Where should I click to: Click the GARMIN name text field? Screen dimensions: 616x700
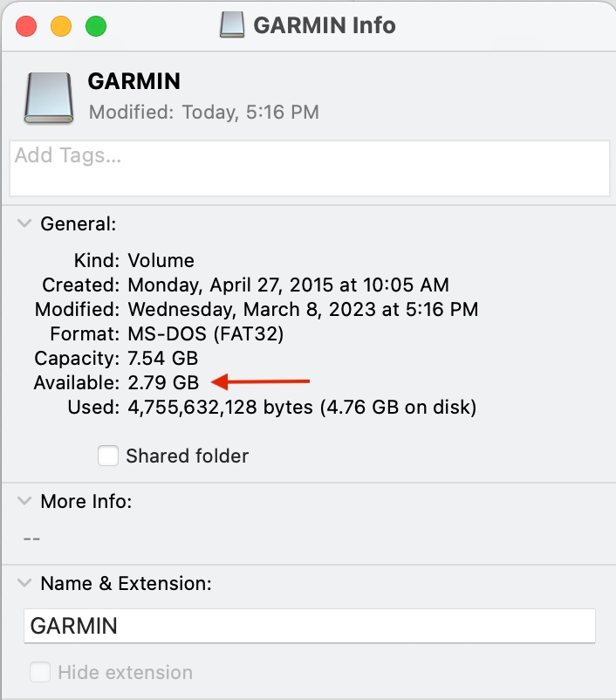310,626
